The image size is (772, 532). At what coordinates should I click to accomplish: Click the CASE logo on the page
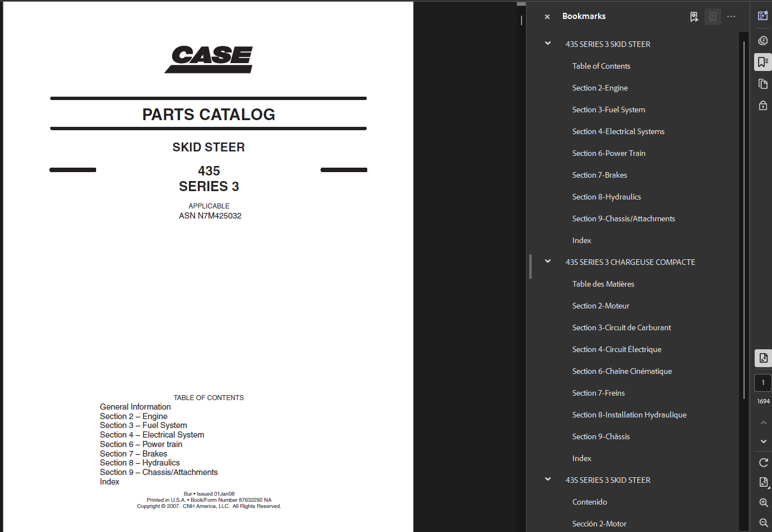tap(209, 59)
